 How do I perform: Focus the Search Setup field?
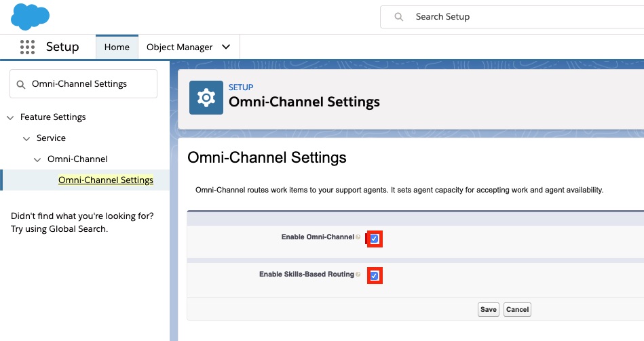point(512,17)
